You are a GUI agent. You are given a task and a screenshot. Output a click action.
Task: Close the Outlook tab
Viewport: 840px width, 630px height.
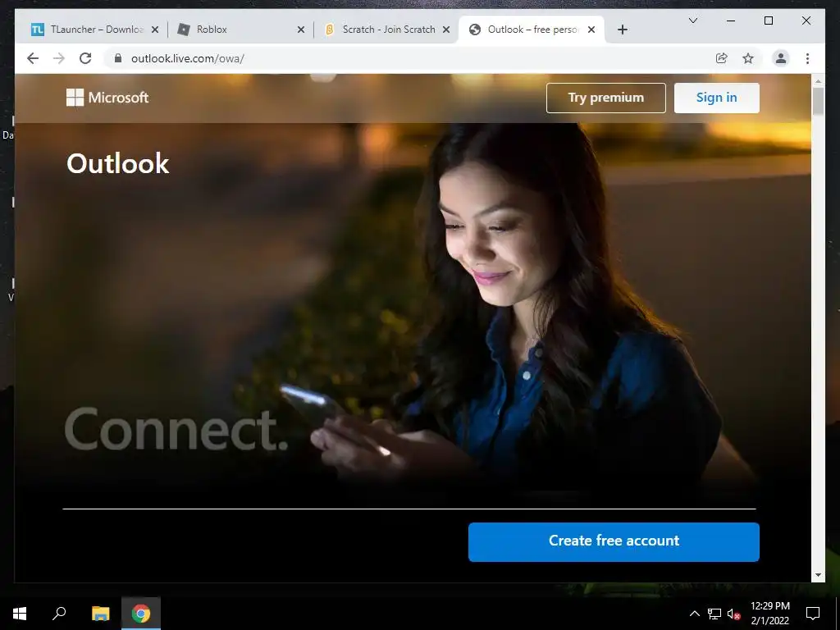(x=591, y=30)
